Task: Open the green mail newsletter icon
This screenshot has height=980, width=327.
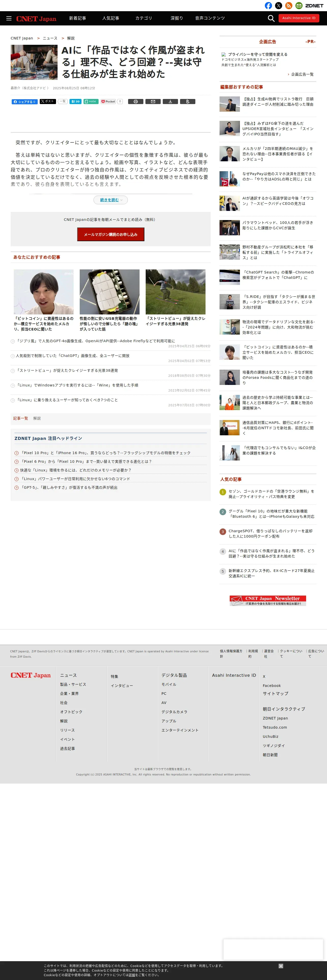Action: click(299, 6)
